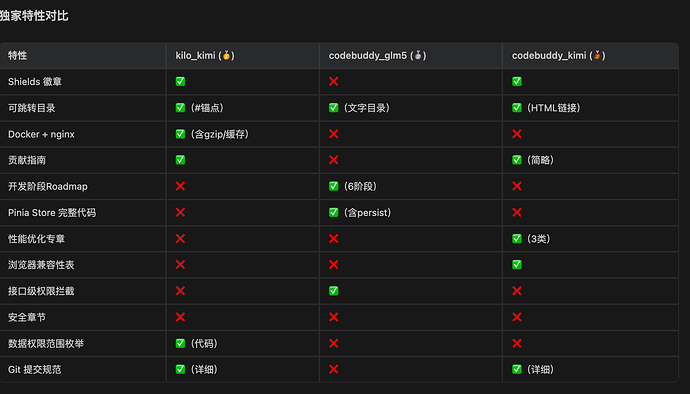Click the (含gzip/缓存) note text

click(x=220, y=134)
